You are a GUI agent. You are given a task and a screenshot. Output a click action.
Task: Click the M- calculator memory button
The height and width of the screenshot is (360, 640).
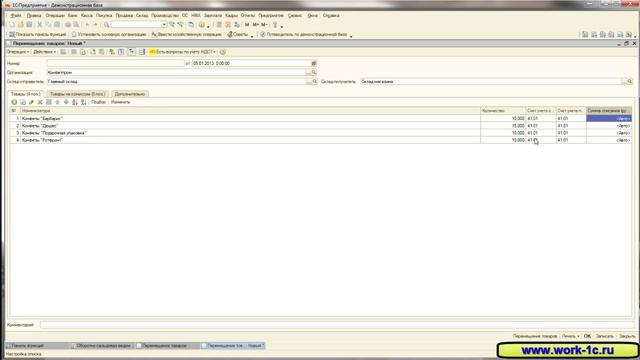pos(264,25)
